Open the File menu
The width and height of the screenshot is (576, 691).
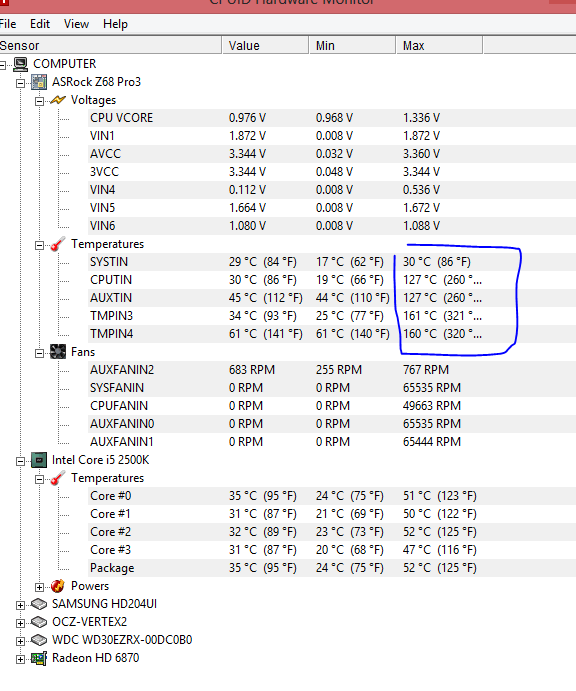(x=8, y=24)
